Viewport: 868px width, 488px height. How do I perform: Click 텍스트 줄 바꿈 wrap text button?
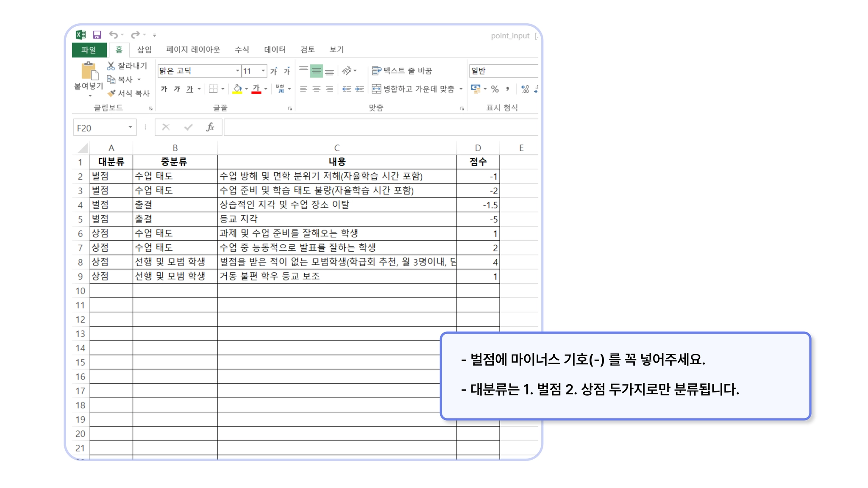(x=402, y=71)
